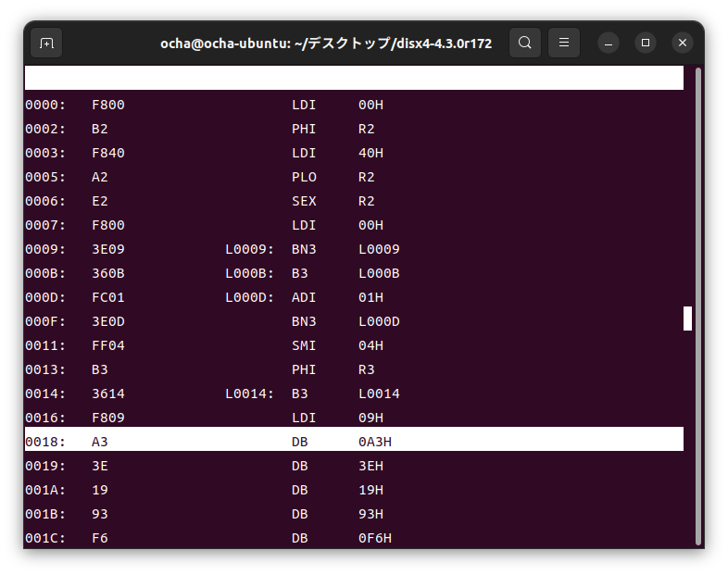The width and height of the screenshot is (728, 575).
Task: Click operand 40H
Action: click(x=371, y=153)
